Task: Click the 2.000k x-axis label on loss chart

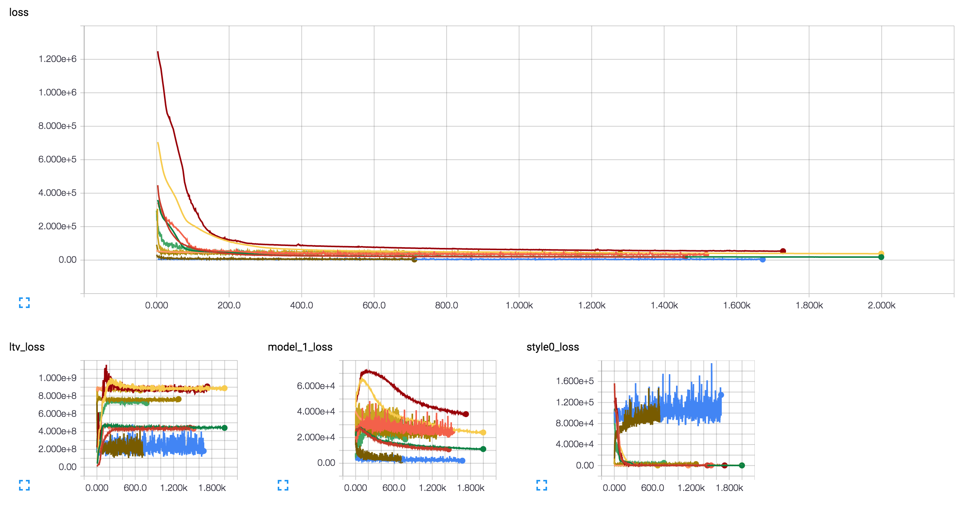Action: [x=881, y=305]
